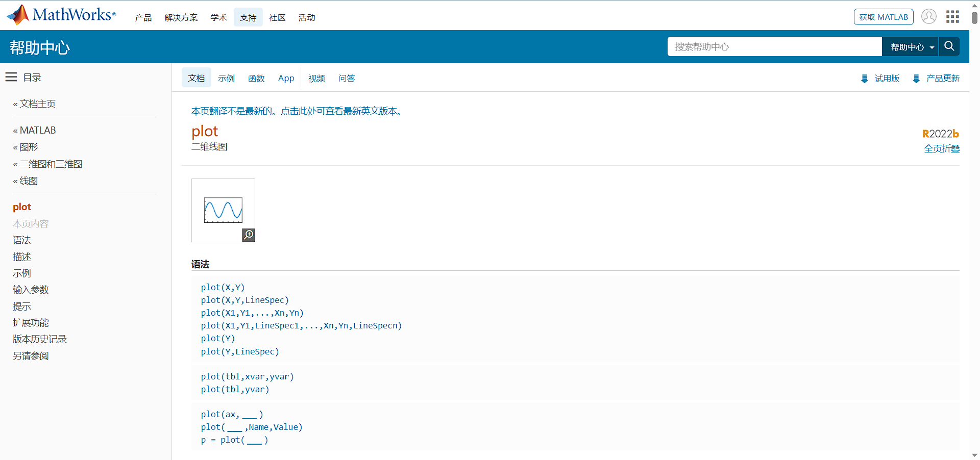Click the 获取 MATLAB button

click(884, 17)
